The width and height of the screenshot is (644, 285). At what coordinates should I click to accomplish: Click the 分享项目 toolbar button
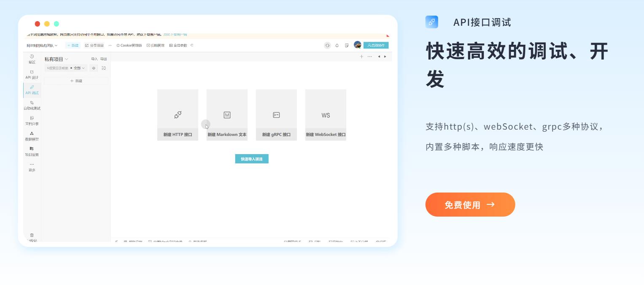94,45
